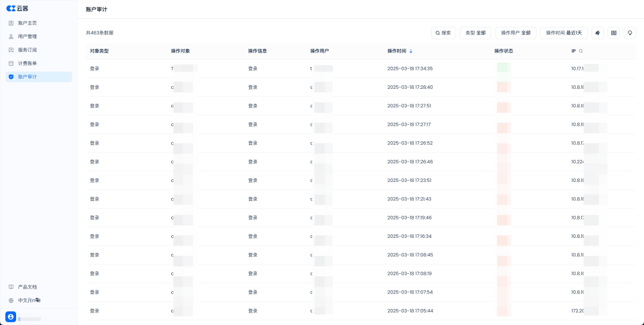The width and height of the screenshot is (644, 325).
Task: Click the timestamp 2025-03-18 17:27:17
Action: [x=409, y=125]
